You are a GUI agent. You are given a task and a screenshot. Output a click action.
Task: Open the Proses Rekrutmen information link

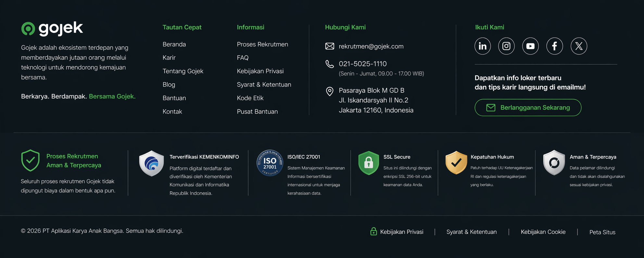click(x=262, y=44)
